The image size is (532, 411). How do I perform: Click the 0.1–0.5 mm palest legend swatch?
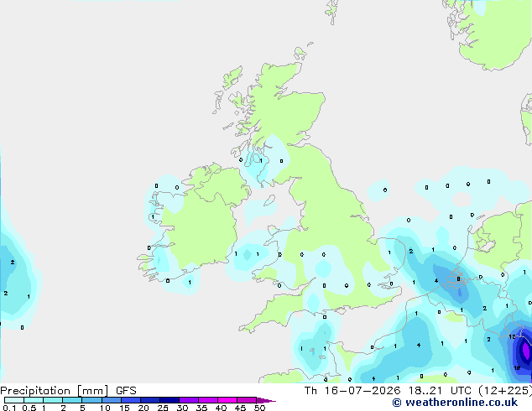click(14, 400)
